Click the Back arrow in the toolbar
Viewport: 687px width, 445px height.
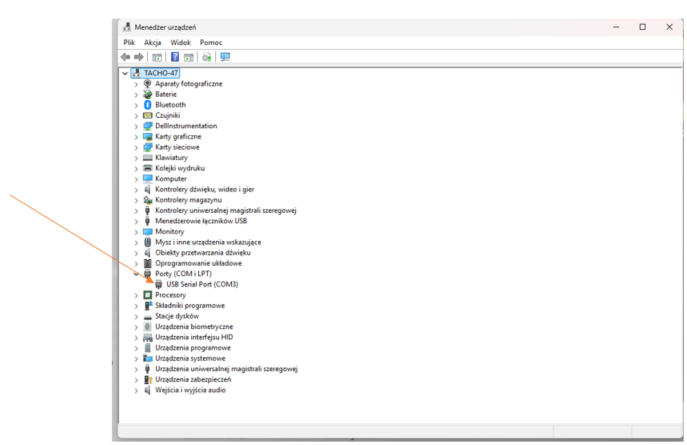click(126, 57)
